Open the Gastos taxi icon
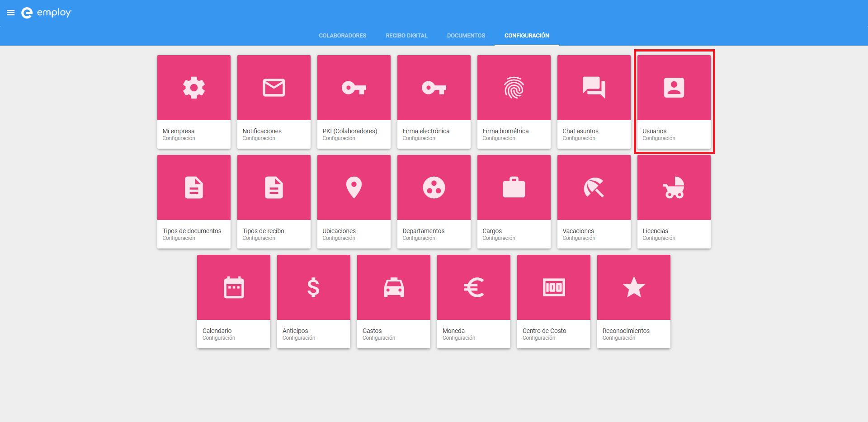This screenshot has height=422, width=868. pos(394,287)
